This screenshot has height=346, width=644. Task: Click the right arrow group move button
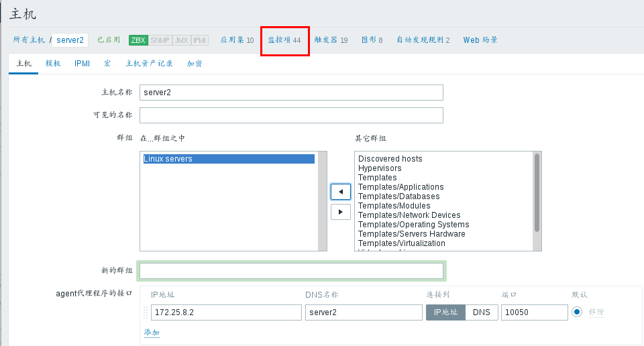click(341, 212)
